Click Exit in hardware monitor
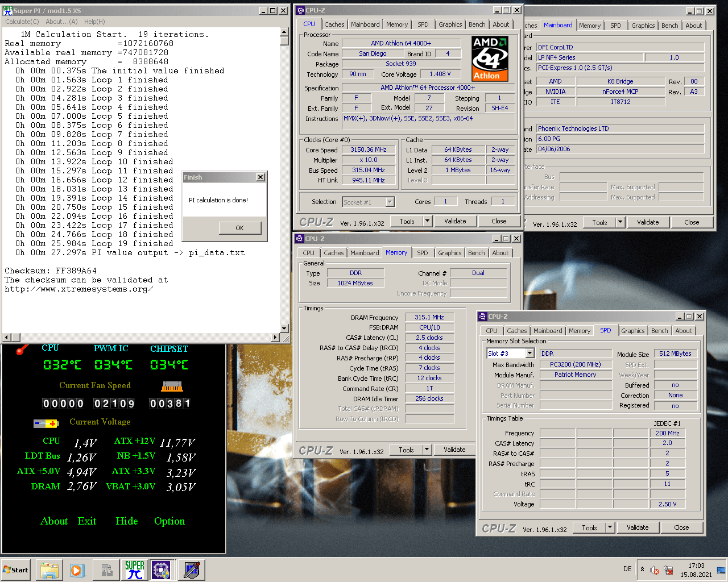 tap(87, 521)
